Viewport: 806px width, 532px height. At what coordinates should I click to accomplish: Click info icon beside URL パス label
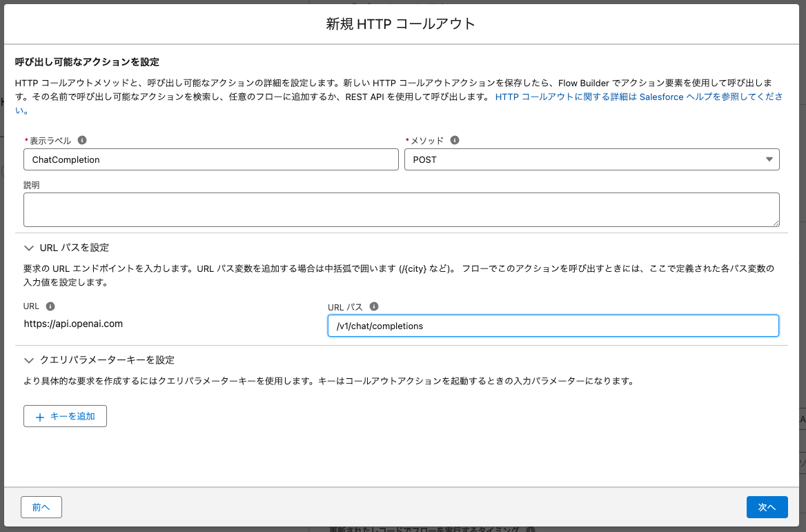(x=374, y=306)
